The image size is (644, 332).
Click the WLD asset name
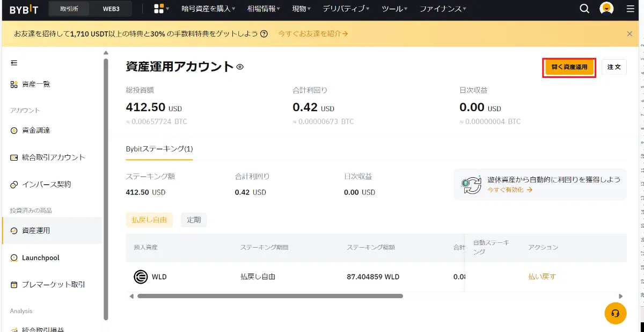(x=159, y=277)
